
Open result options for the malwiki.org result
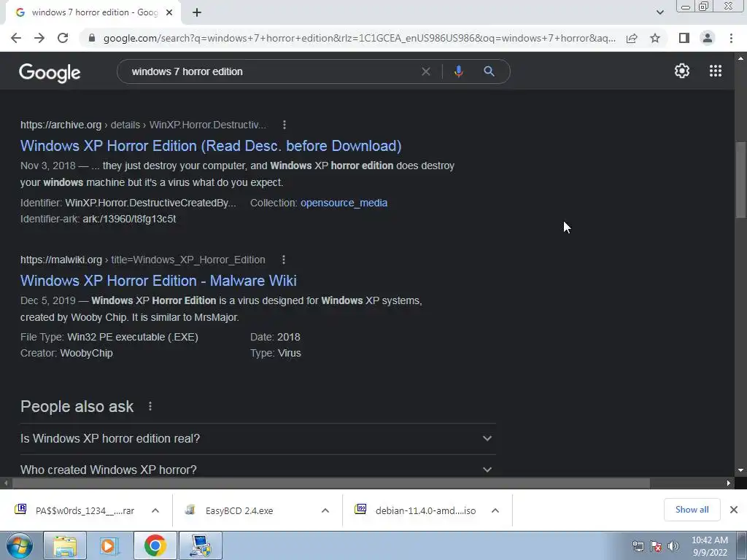pyautogui.click(x=284, y=260)
